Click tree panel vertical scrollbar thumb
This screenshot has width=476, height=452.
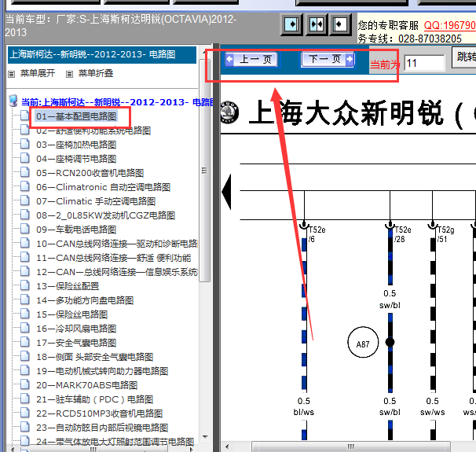205,170
